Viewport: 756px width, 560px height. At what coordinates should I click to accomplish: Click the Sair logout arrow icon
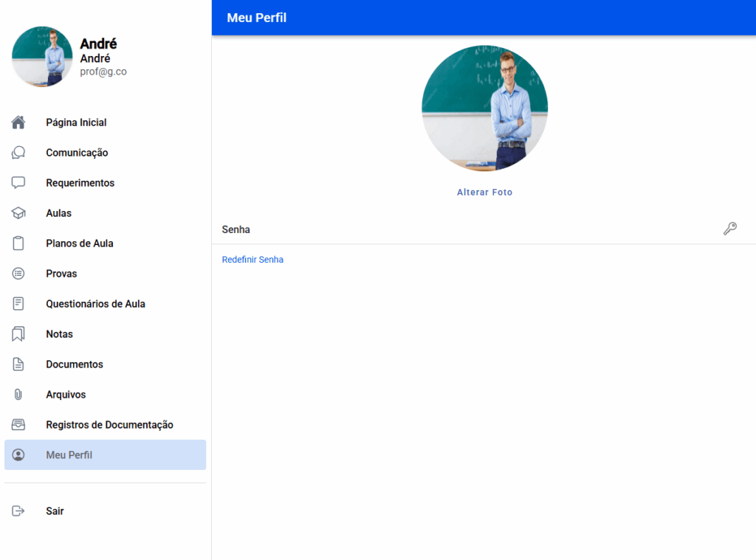(x=18, y=511)
